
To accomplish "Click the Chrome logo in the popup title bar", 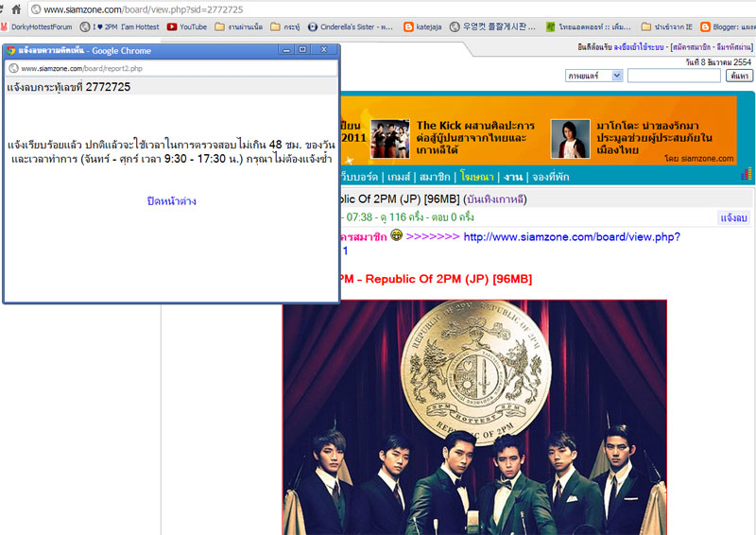I will click(x=11, y=50).
